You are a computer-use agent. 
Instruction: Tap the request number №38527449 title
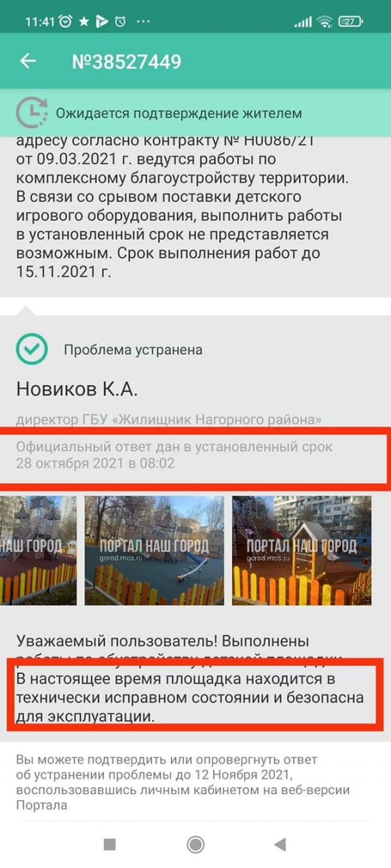coord(126,62)
